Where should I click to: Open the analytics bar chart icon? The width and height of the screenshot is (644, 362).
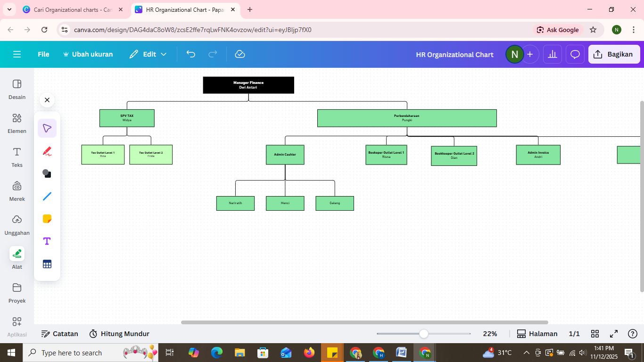553,54
